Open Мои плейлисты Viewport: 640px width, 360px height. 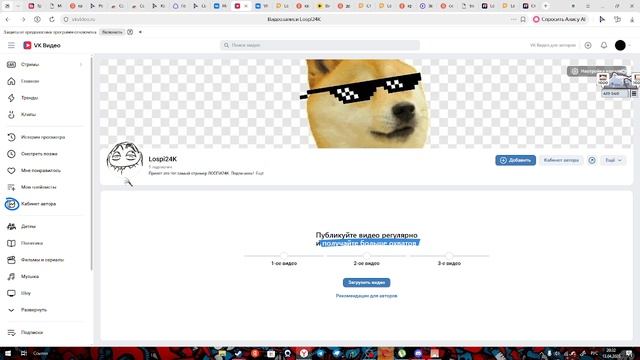pos(38,187)
